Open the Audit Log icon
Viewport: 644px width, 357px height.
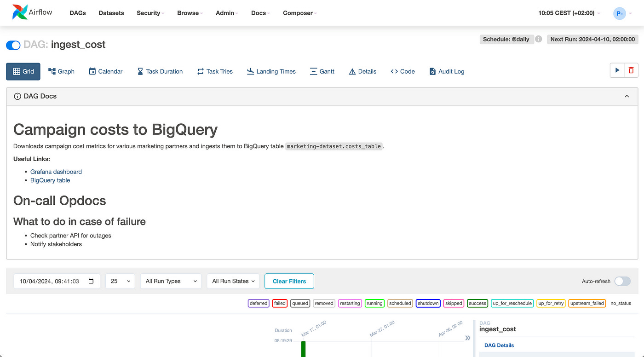click(432, 71)
